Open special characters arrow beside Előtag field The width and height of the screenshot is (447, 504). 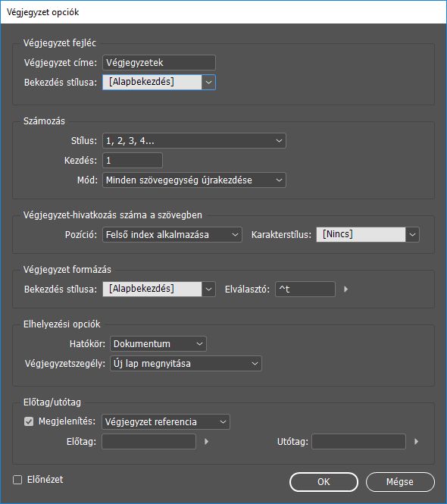[207, 441]
